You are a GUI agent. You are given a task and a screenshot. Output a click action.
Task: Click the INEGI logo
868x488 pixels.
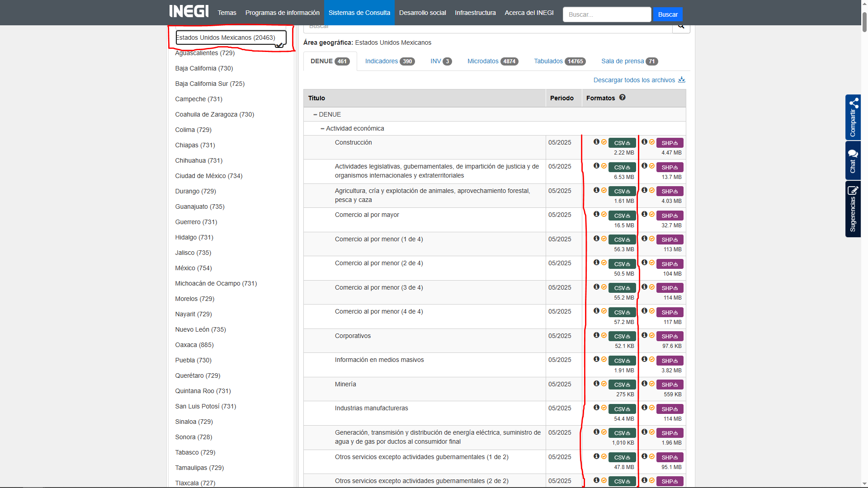click(x=189, y=12)
